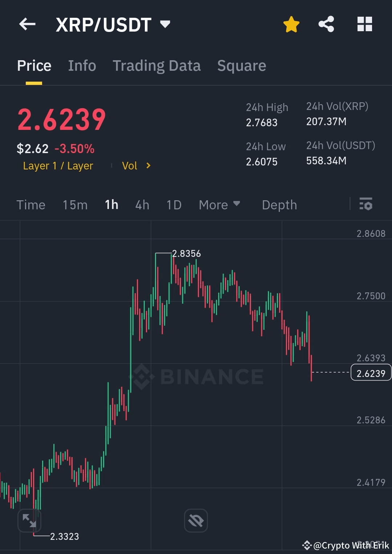
Task: Switch to the Square tab
Action: (x=241, y=65)
